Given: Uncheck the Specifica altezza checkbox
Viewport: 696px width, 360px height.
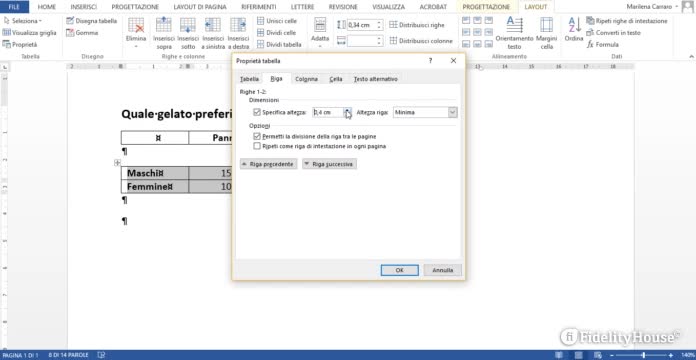Looking at the screenshot, I should coord(257,112).
